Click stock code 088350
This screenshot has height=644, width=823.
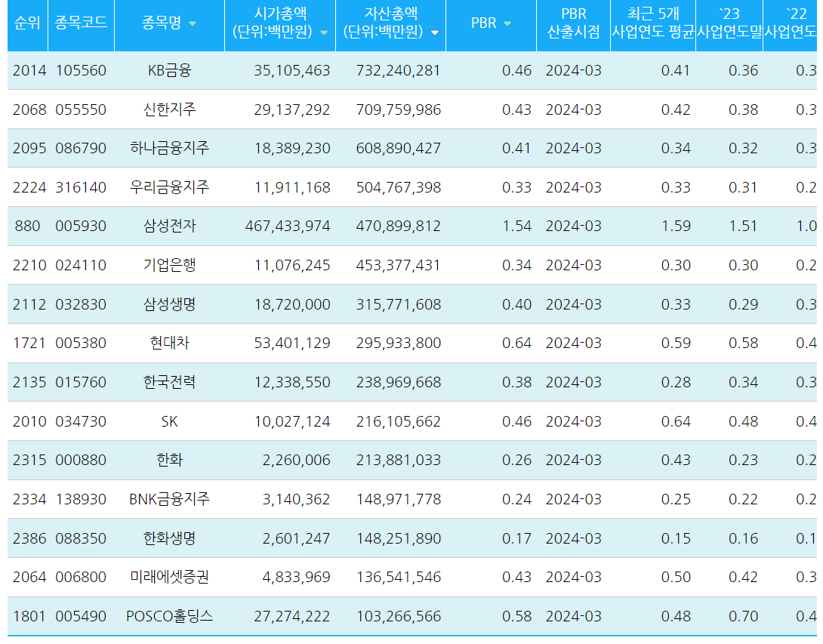(x=81, y=538)
